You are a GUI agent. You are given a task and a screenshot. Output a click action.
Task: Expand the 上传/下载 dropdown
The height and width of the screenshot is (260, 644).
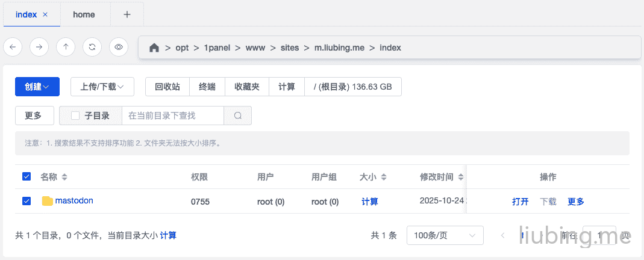[102, 87]
